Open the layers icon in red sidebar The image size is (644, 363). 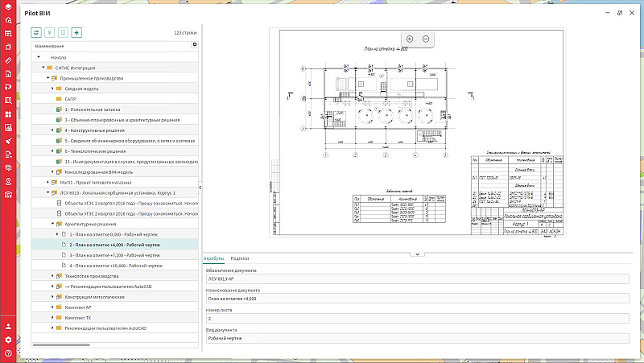8,6
